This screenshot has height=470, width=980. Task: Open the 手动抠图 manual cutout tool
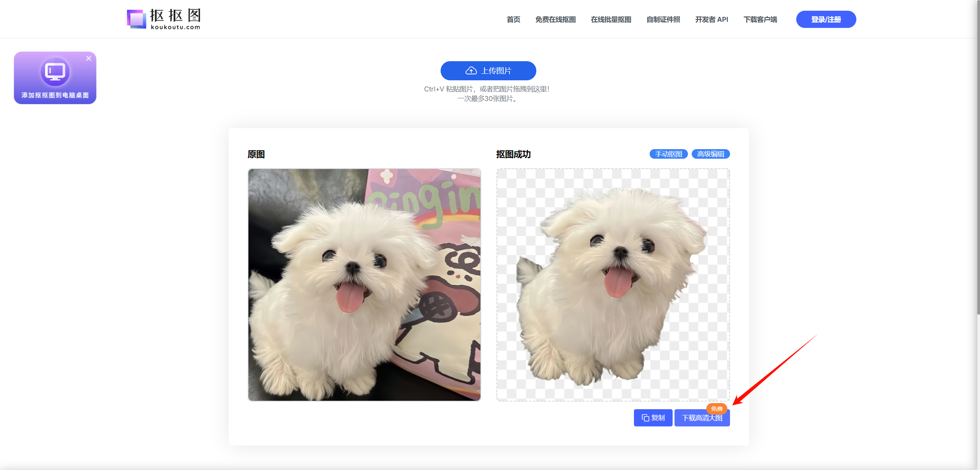pos(668,154)
